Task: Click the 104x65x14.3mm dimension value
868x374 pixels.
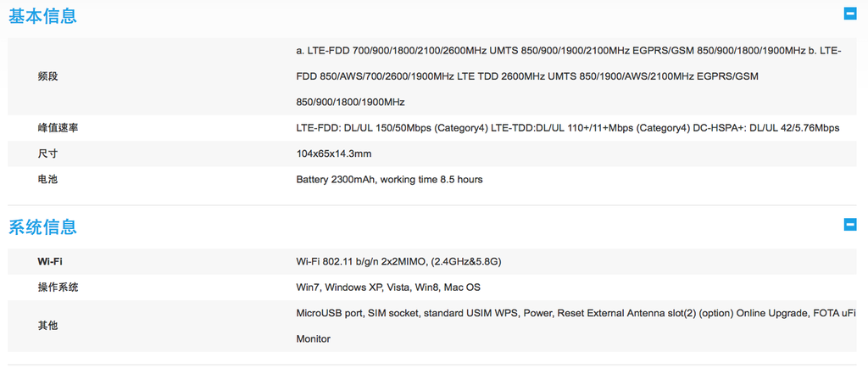Action: coord(334,154)
